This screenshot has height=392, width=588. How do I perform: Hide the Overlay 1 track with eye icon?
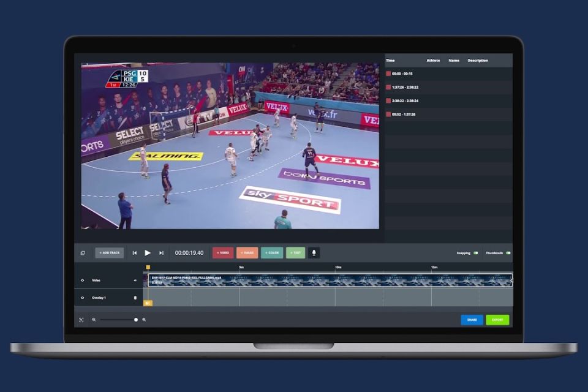pos(83,298)
